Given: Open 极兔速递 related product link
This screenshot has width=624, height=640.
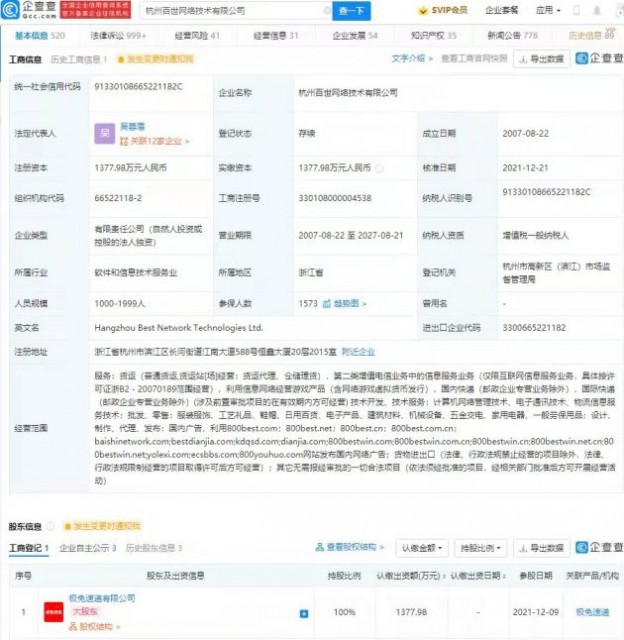Looking at the screenshot, I should click(x=593, y=612).
